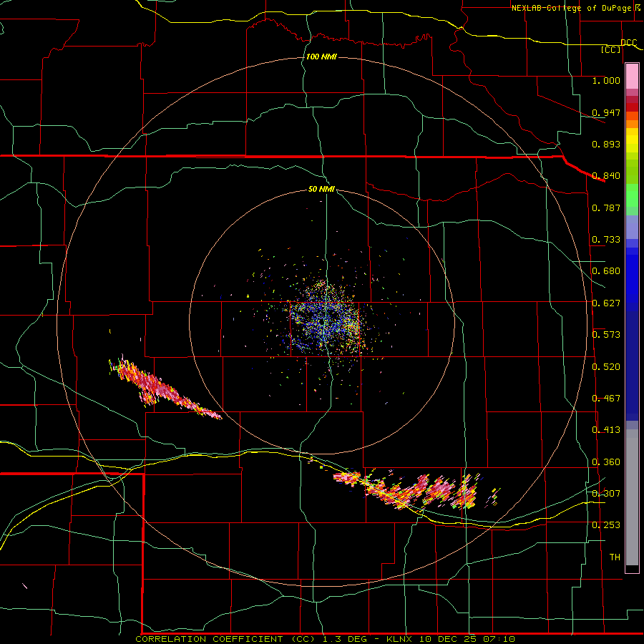This screenshot has width=644, height=644.
Task: Click the 100 NMI range ring label
Action: [x=321, y=57]
